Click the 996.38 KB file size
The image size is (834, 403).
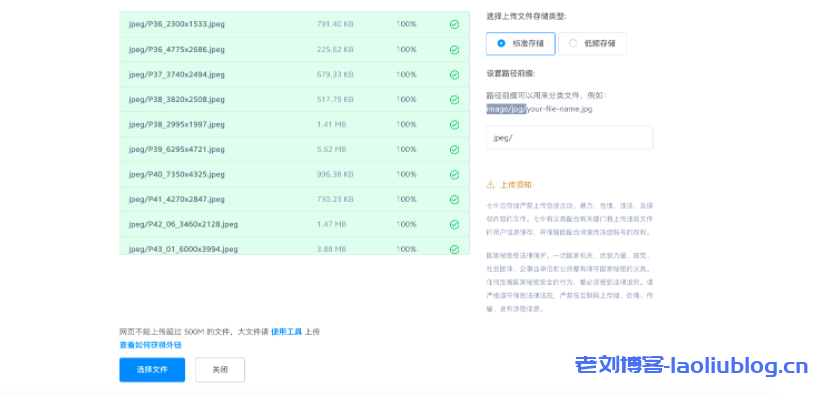click(335, 174)
